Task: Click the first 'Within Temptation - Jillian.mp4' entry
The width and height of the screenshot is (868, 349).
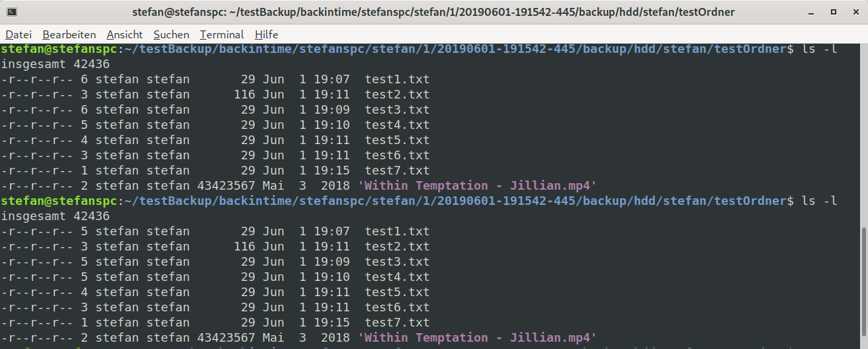Action: click(x=477, y=186)
